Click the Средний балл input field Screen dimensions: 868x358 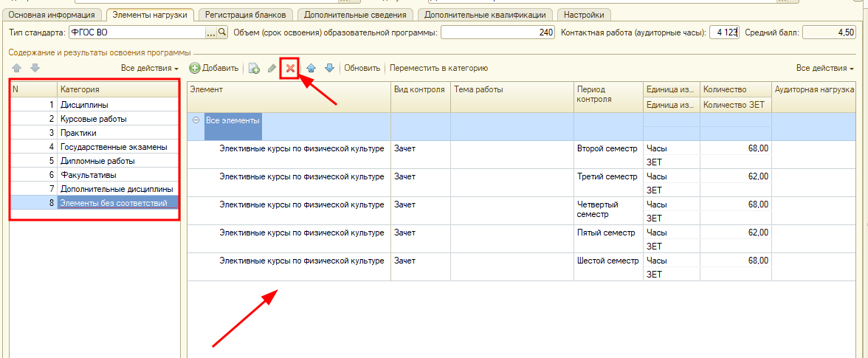click(829, 32)
